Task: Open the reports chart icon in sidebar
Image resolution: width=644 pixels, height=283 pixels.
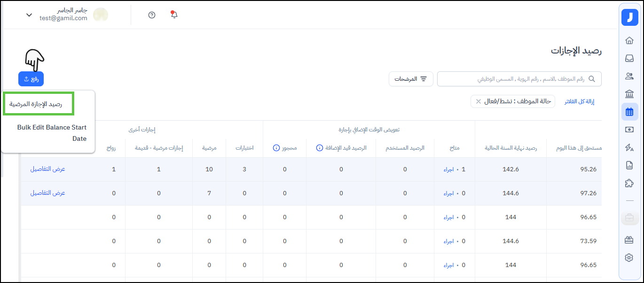Action: pyautogui.click(x=629, y=165)
